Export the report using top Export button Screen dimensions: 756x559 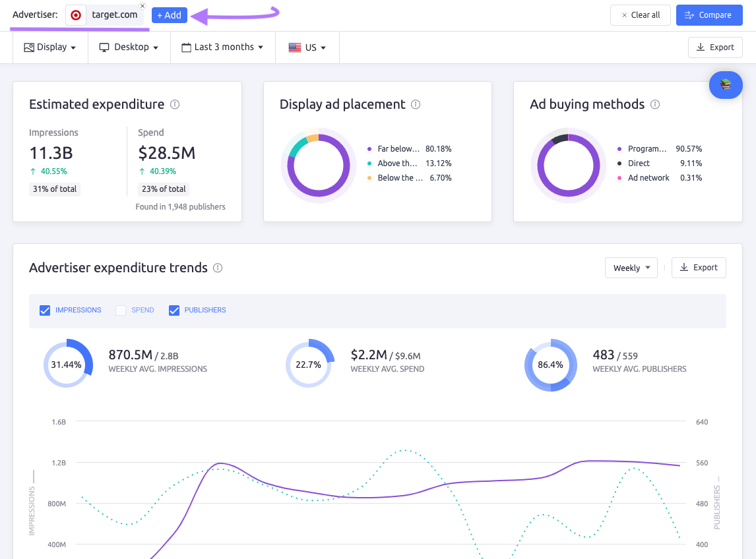715,47
